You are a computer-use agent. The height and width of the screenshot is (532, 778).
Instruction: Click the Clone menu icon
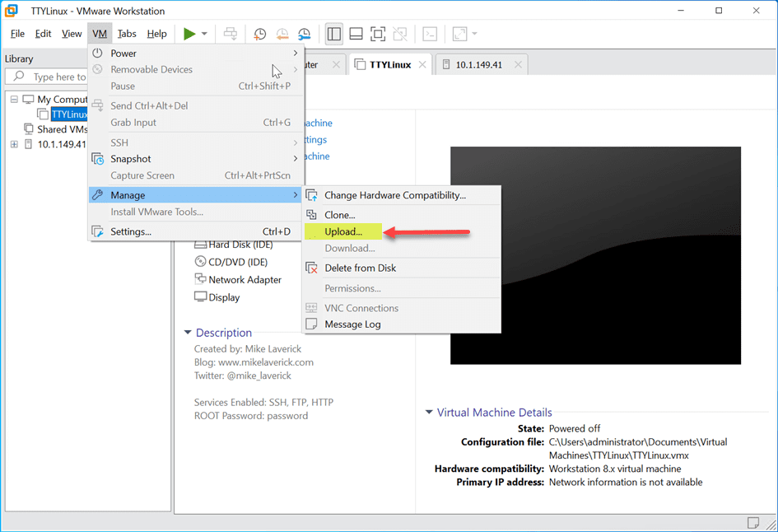pos(311,214)
